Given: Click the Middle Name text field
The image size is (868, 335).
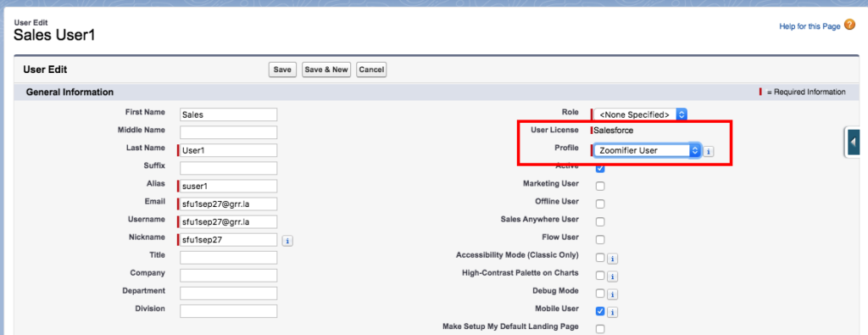Looking at the screenshot, I should (228, 132).
